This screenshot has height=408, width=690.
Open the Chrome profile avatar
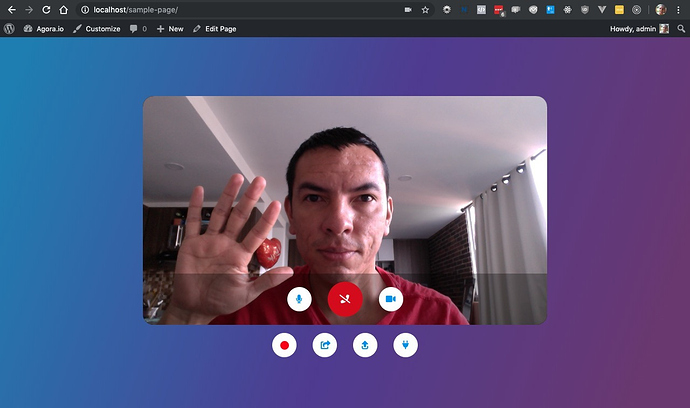pos(661,10)
